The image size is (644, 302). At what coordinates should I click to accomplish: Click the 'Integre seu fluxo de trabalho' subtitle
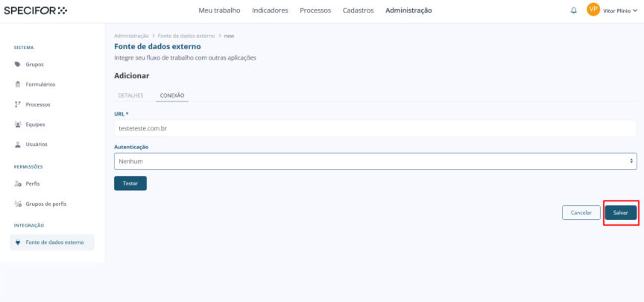coord(186,58)
